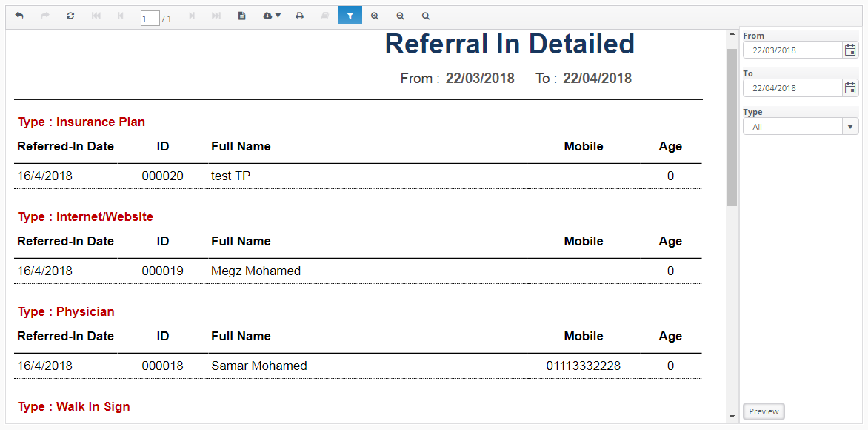
Task: Zoom out of the report
Action: pos(400,16)
